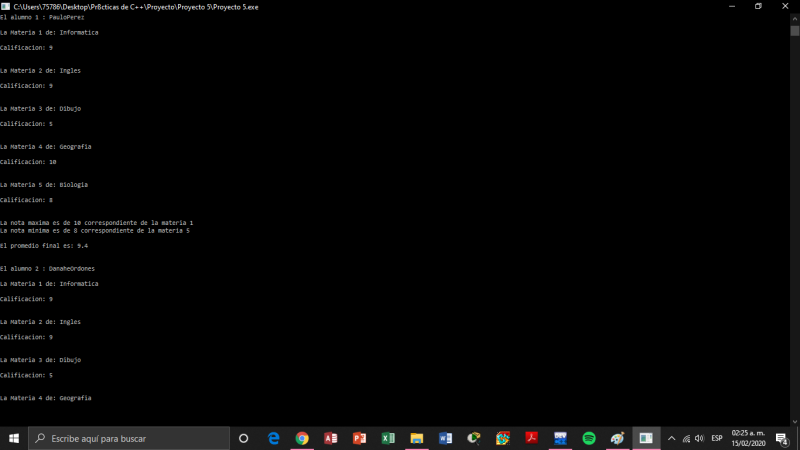The width and height of the screenshot is (800, 450).
Task: Click the console window's vertical scrollbar
Action: [x=795, y=200]
